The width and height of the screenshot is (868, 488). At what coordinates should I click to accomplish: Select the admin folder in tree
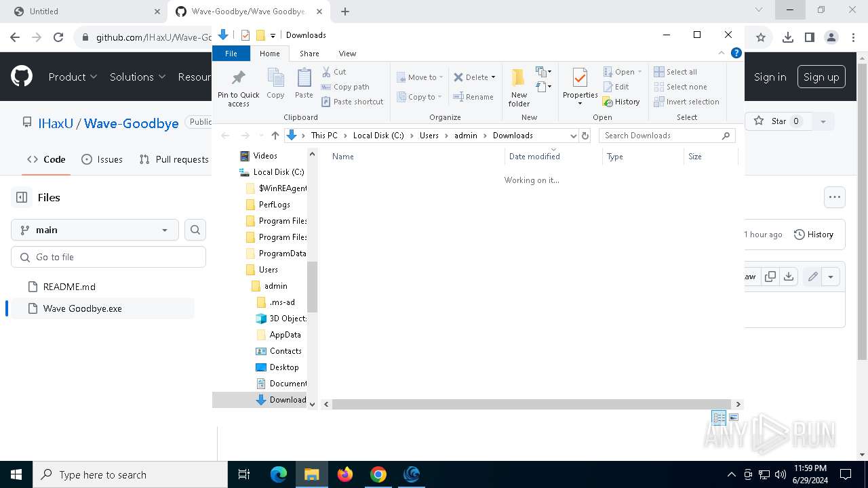275,286
